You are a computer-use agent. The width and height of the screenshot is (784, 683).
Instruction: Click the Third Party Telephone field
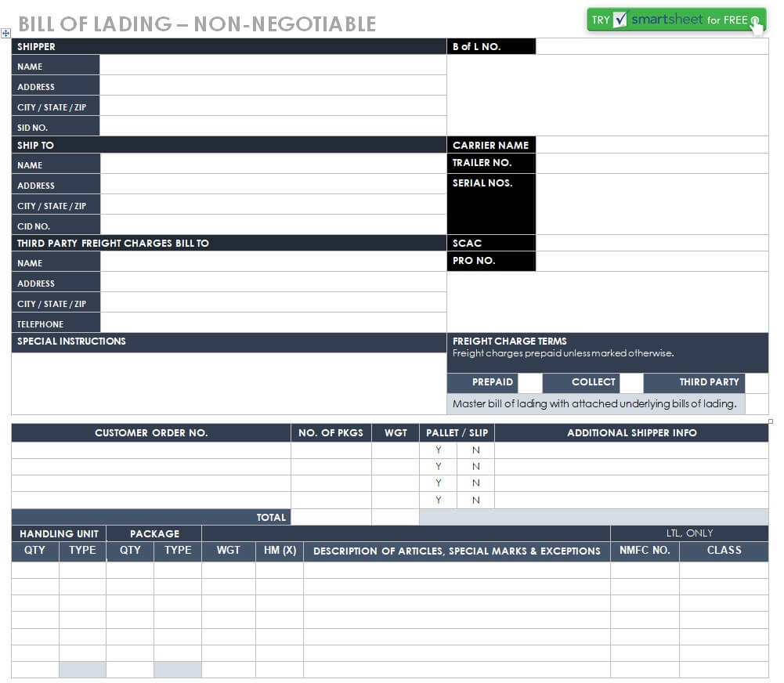point(273,323)
